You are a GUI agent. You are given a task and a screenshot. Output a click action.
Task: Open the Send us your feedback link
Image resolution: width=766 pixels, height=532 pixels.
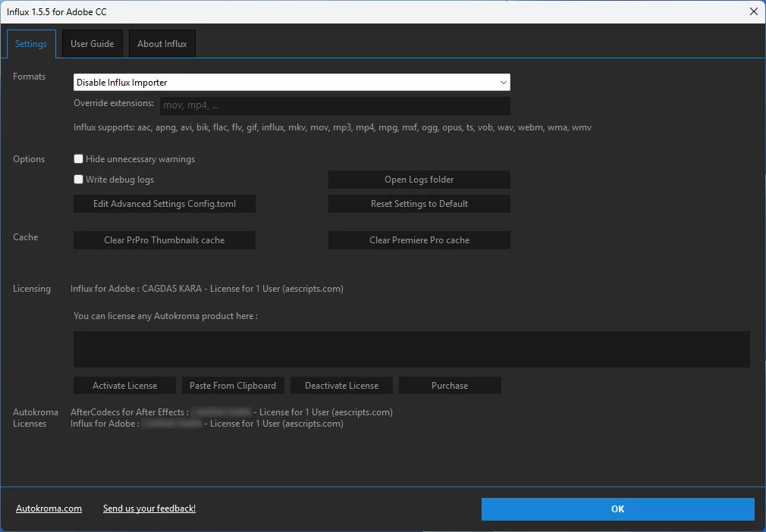click(149, 509)
